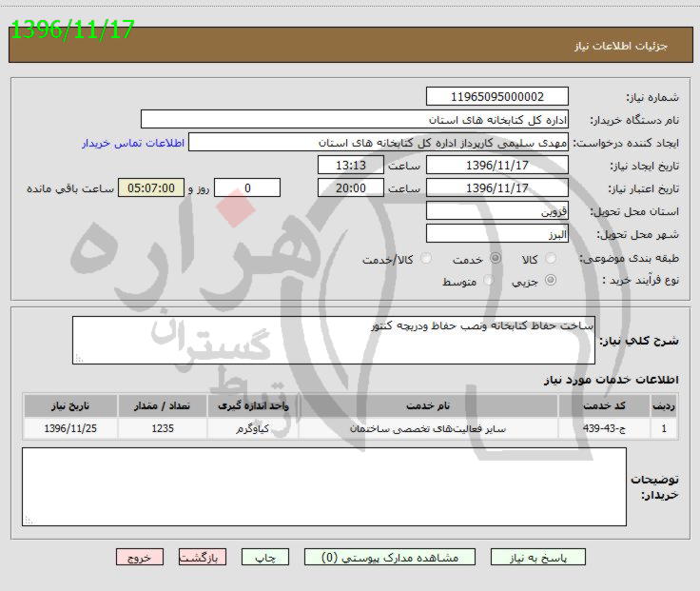Select the کالا/خدمت category radio button
Screen dimensions: 700x591
click(426, 258)
